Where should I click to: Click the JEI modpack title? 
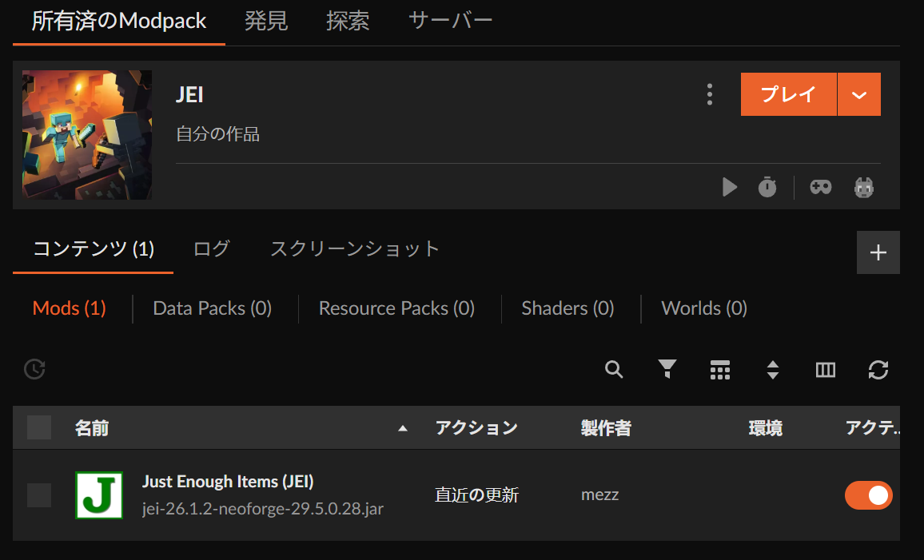[x=189, y=95]
